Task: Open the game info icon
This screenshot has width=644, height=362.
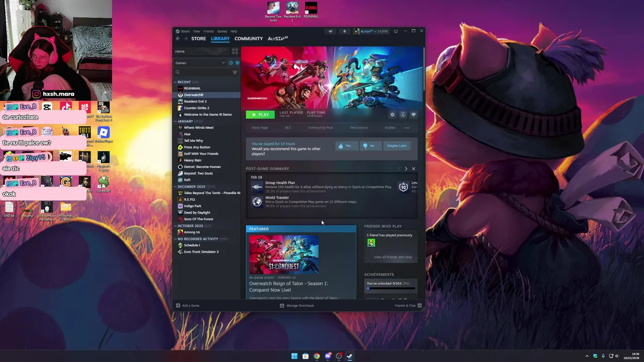Action: [x=403, y=115]
